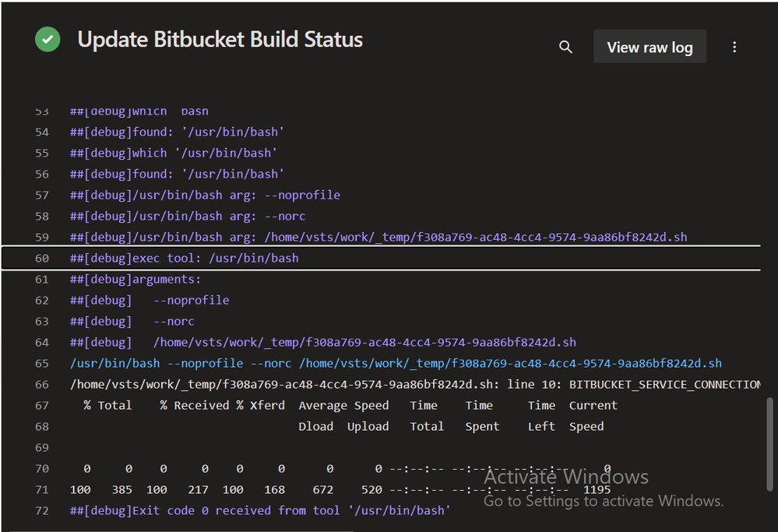Select log line 54 found '/usr/bin/bash'
The width and height of the screenshot is (778, 532).
(x=177, y=132)
